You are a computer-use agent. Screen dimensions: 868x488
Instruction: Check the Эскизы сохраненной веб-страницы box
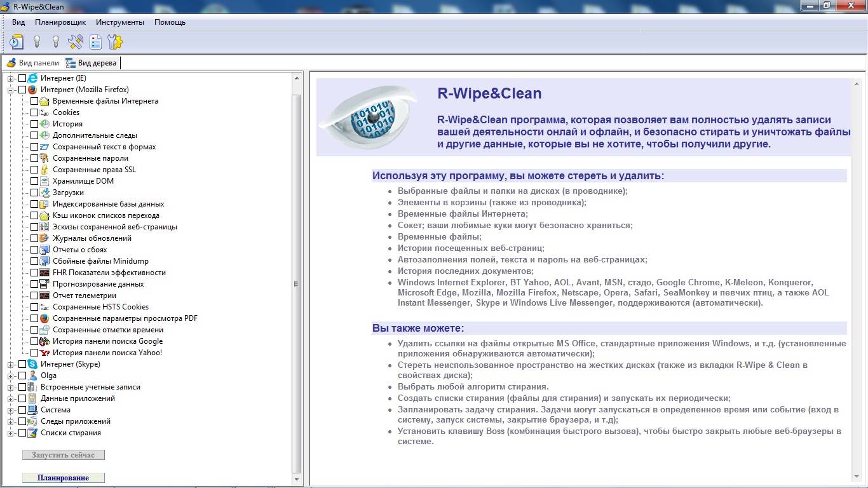(34, 227)
